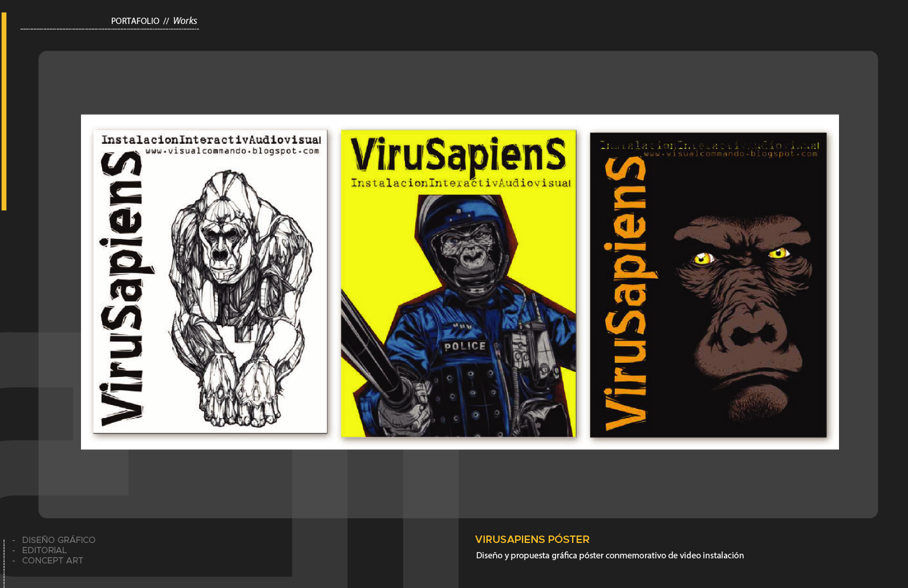Open visualcommando.blogspot.com link on white poster

232,151
